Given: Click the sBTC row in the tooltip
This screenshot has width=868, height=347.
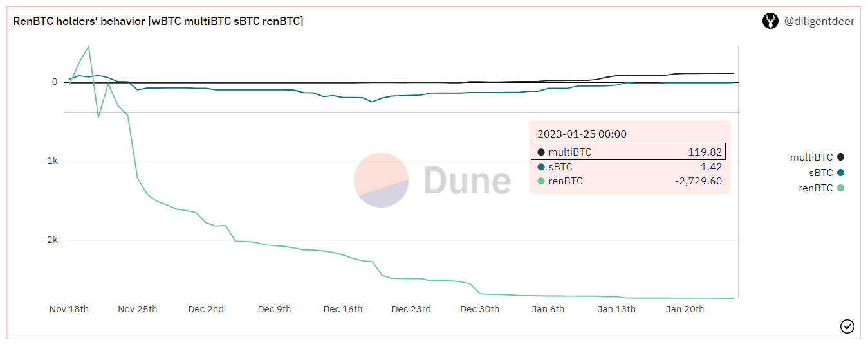Looking at the screenshot, I should pos(628,167).
